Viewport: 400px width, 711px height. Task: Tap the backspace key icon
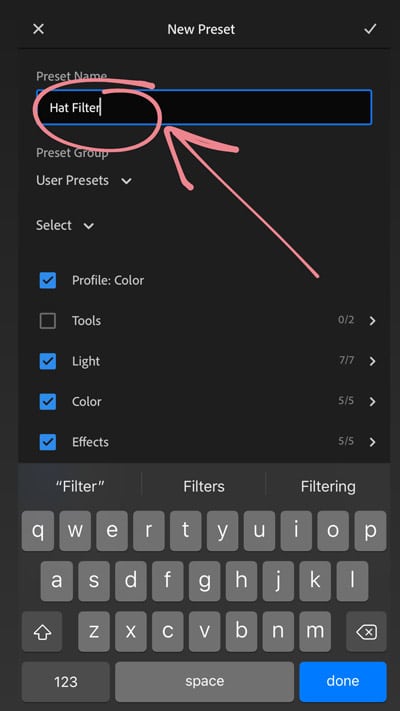(366, 632)
